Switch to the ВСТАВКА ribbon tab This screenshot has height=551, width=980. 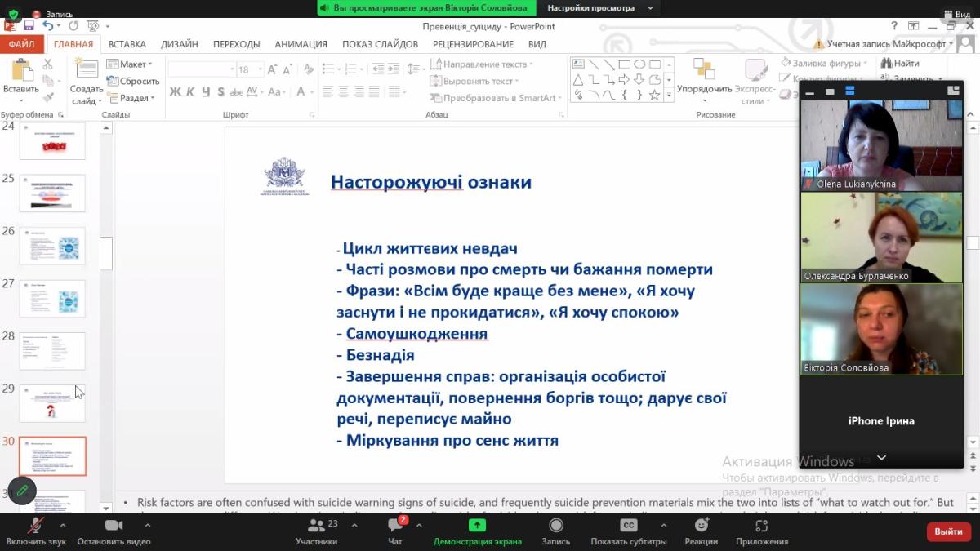(127, 44)
